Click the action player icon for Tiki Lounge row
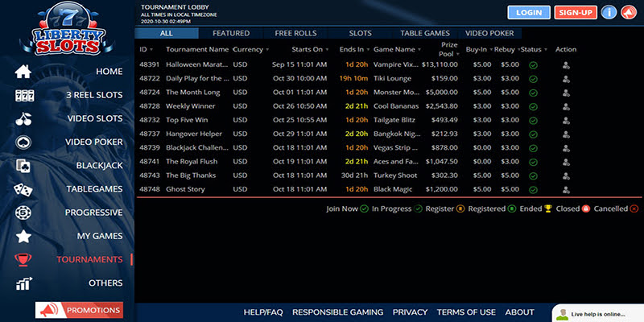 pyautogui.click(x=566, y=79)
